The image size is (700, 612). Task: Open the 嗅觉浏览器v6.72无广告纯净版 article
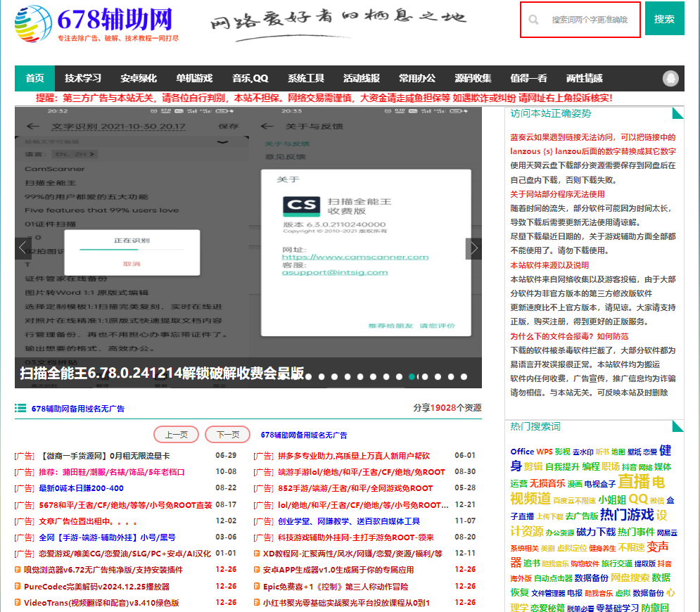pyautogui.click(x=103, y=570)
